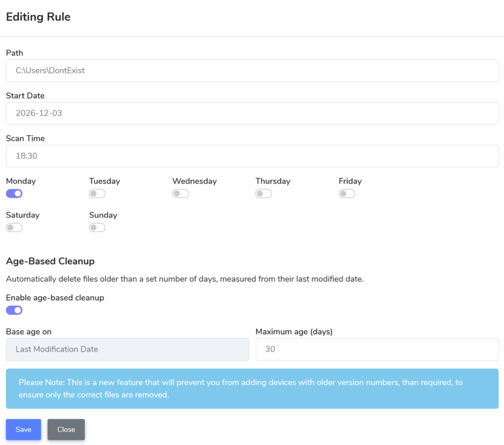Click the Scan Time label
The image size is (504, 445).
point(26,138)
